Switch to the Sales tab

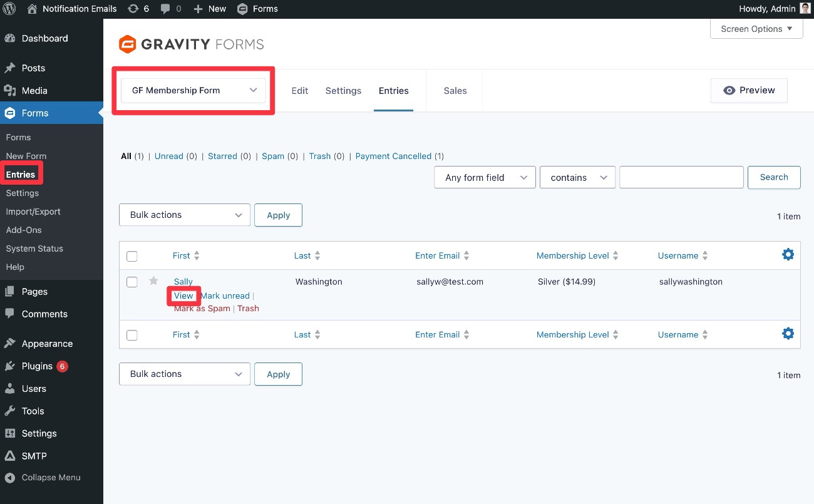(455, 91)
